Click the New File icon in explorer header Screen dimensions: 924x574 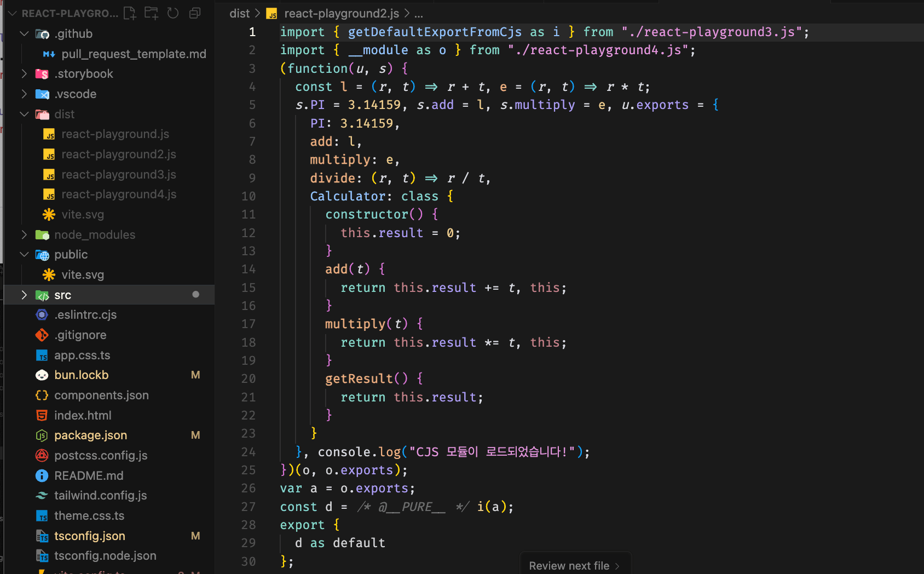130,13
